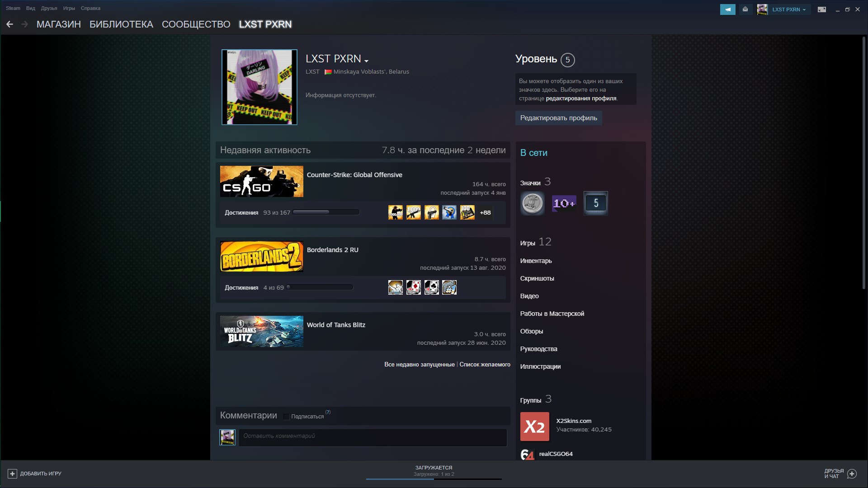
Task: Open the realCSGO64 group logo
Action: tap(528, 454)
